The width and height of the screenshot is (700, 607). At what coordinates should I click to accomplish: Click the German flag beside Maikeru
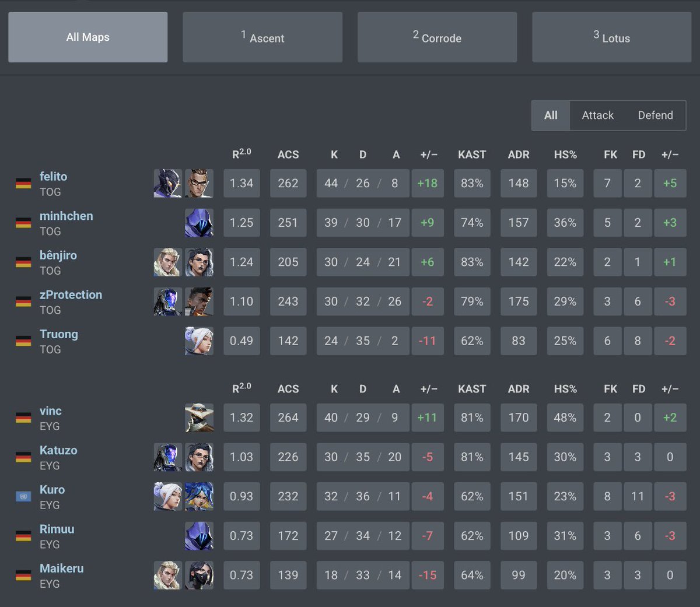click(x=23, y=576)
